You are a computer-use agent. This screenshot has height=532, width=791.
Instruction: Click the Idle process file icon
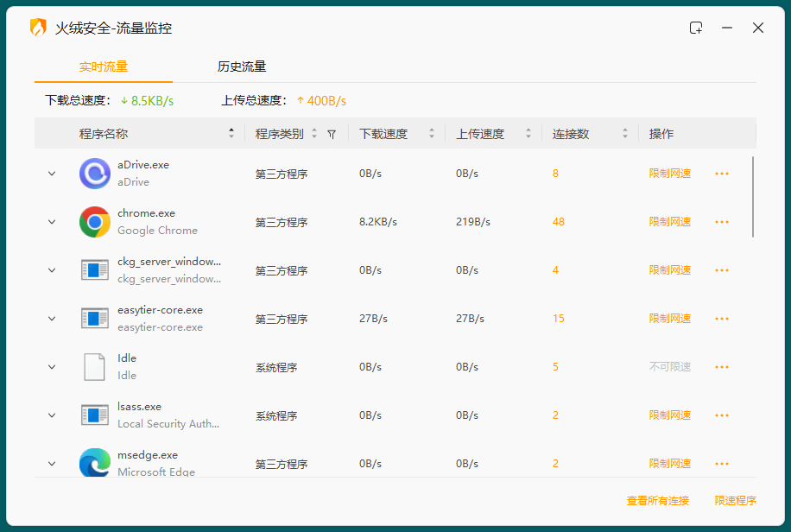(94, 367)
